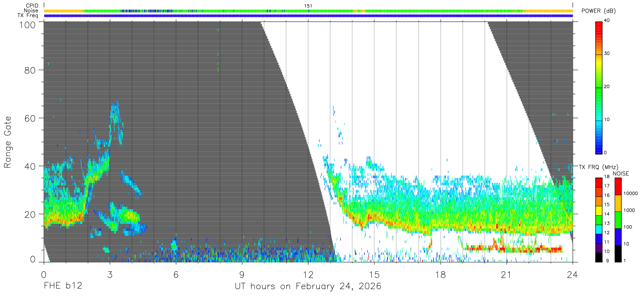Screen dimensions: 644x297
Task: Click the 18 hour tick on UT axis
Action: pyautogui.click(x=440, y=274)
